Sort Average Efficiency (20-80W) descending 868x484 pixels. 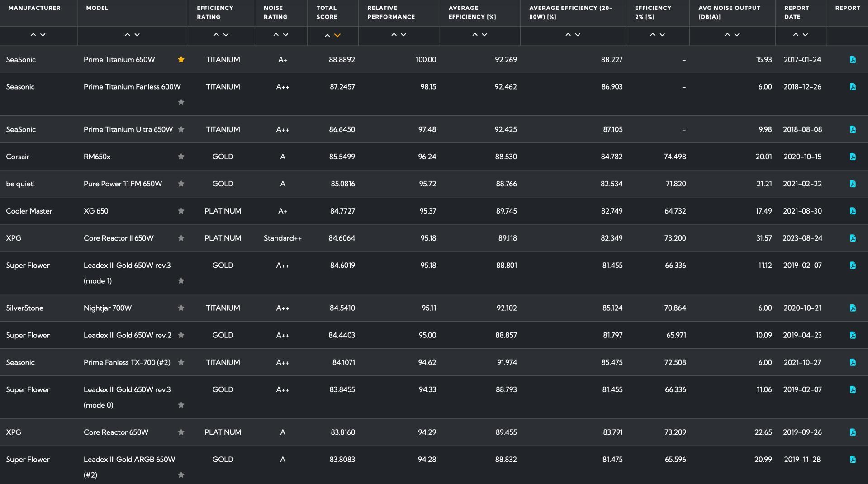[578, 35]
